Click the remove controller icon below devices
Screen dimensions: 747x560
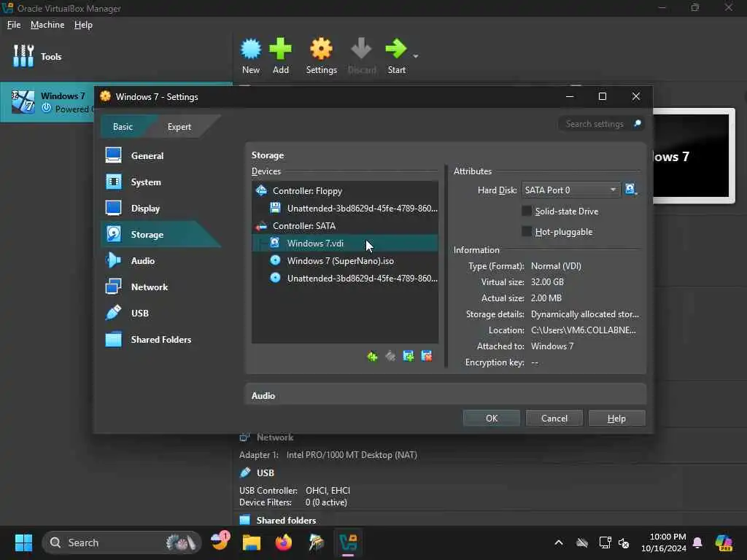(390, 356)
